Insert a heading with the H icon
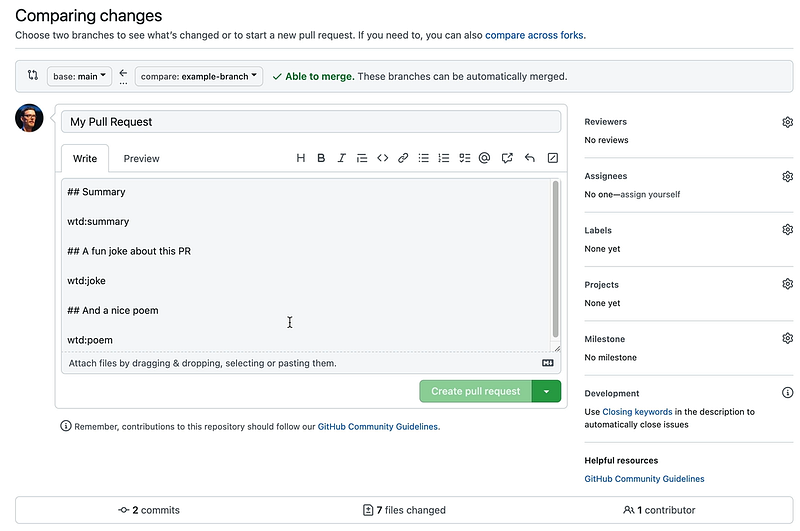 tap(301, 158)
